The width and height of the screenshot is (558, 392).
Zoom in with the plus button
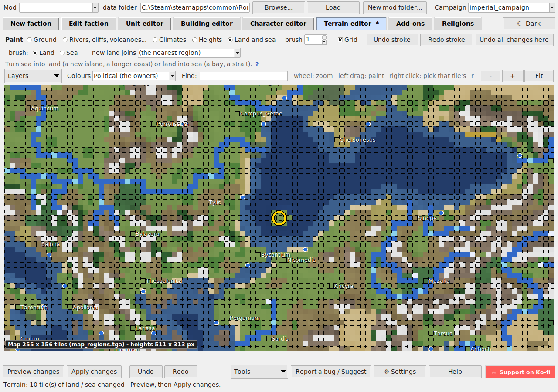(x=513, y=76)
